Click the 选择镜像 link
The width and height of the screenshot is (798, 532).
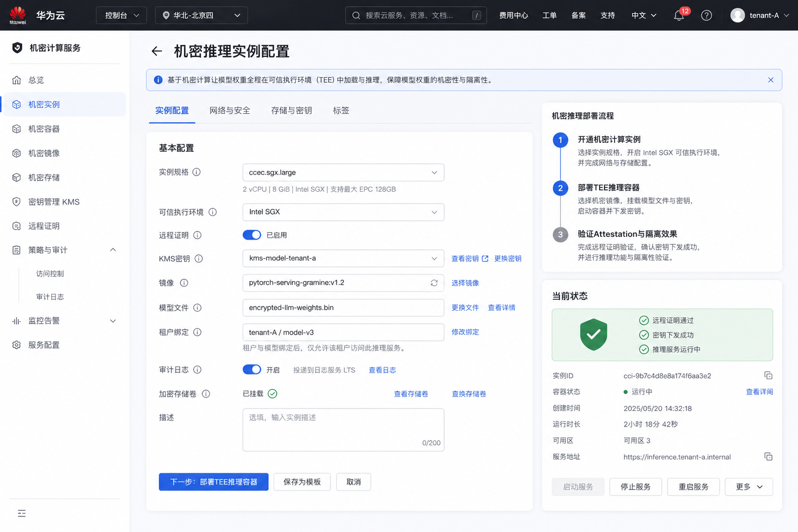coord(465,283)
